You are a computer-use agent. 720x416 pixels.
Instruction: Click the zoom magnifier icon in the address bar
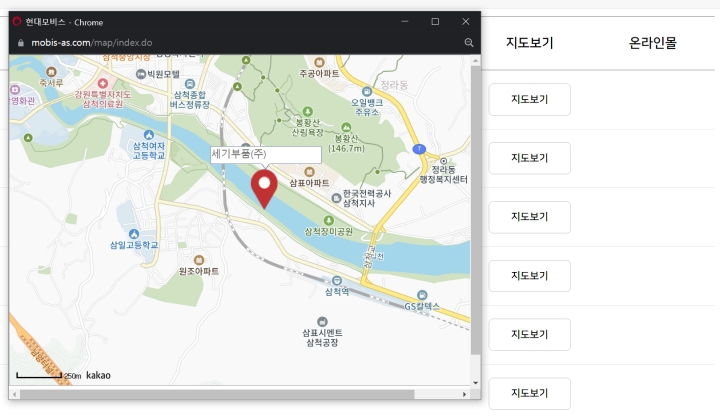coord(468,43)
